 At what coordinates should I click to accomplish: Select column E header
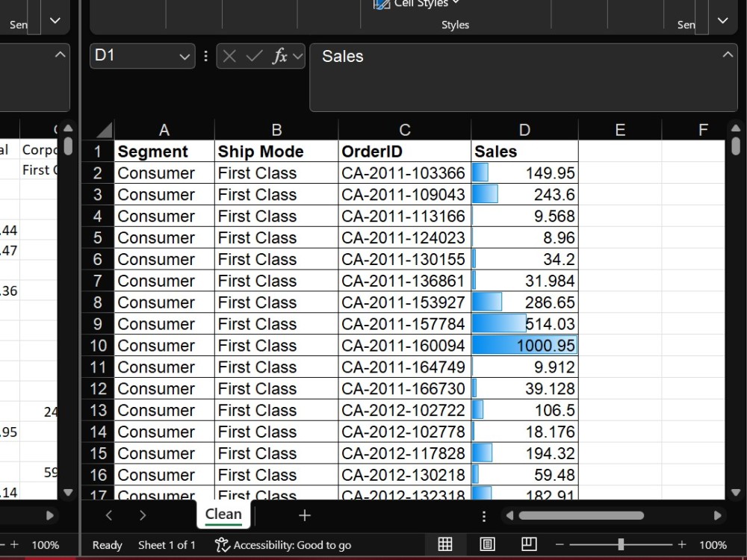pos(620,129)
